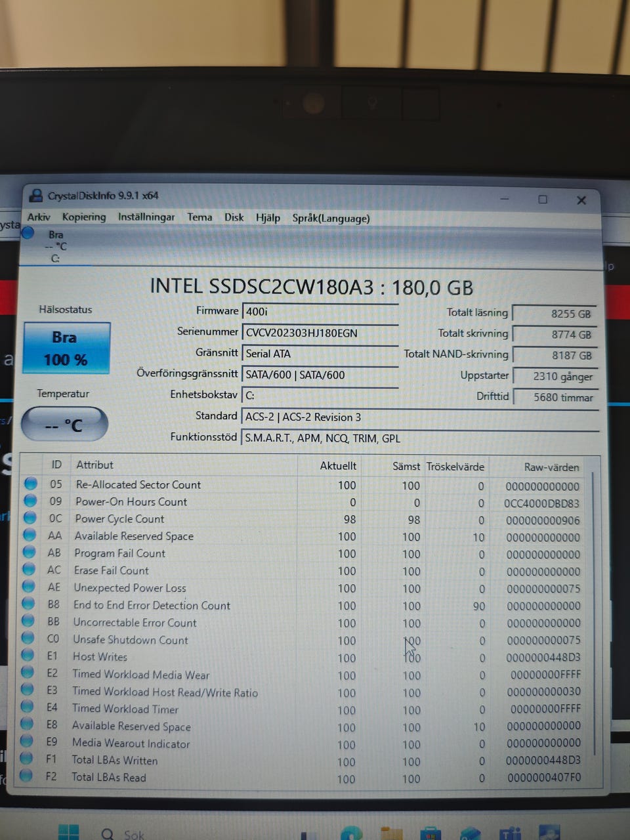Click the Serienummer field value

tap(320, 333)
